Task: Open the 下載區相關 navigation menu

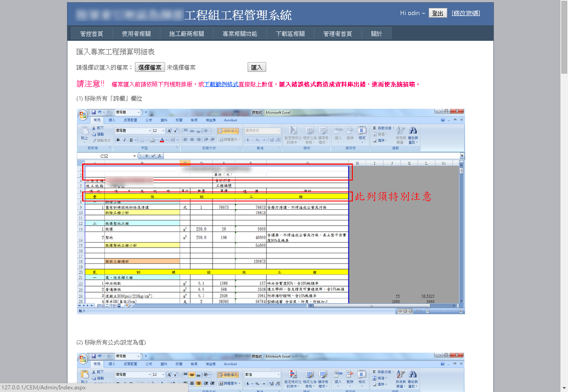Action: 290,34
